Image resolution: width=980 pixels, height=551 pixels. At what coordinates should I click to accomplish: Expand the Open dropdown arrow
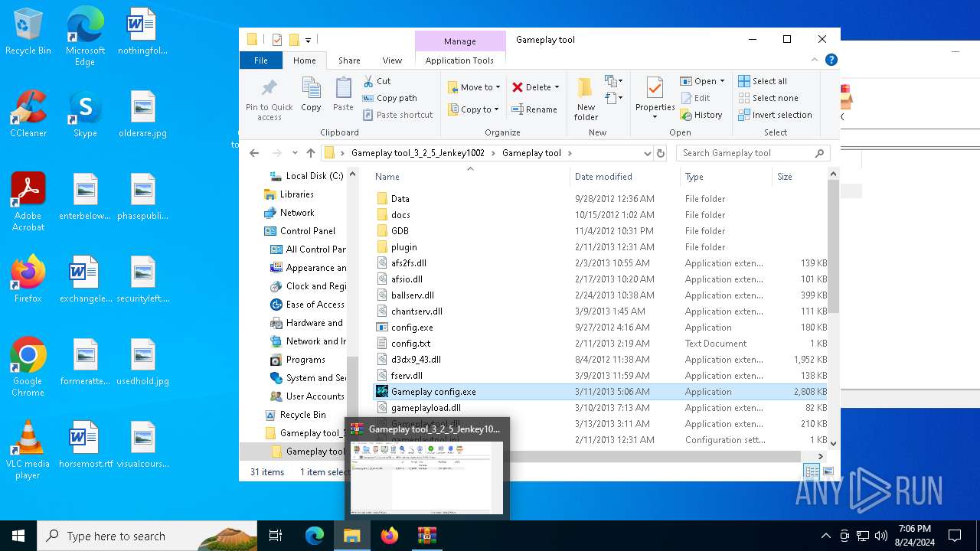pyautogui.click(x=722, y=81)
